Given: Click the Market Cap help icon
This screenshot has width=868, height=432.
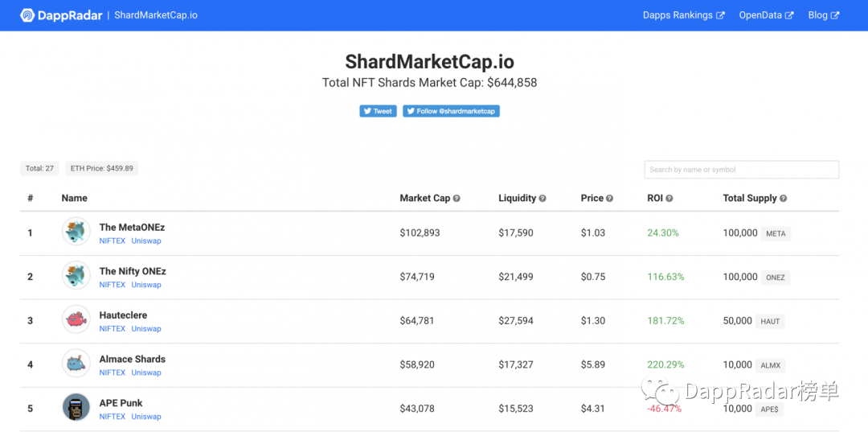Looking at the screenshot, I should tap(457, 199).
